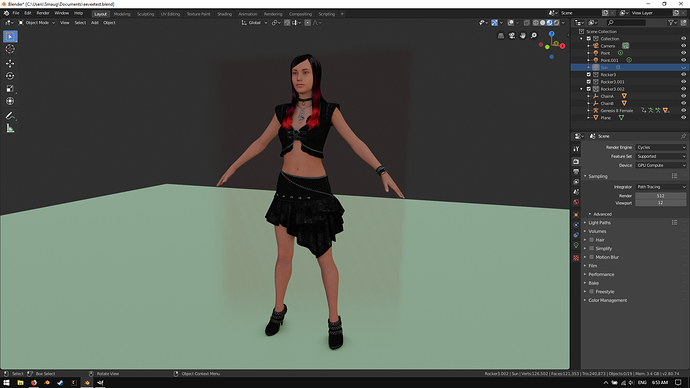Open the Texture properties tab
Viewport: 690px width, 388px height.
[576, 258]
